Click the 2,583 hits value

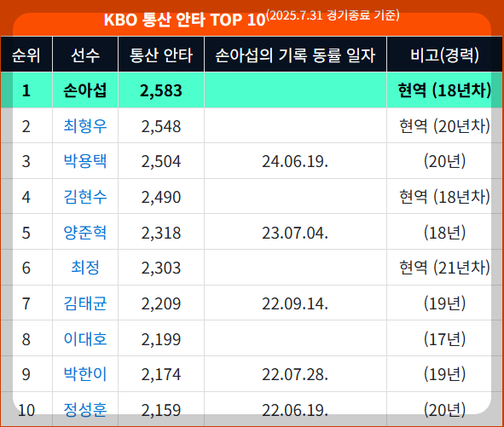(161, 90)
